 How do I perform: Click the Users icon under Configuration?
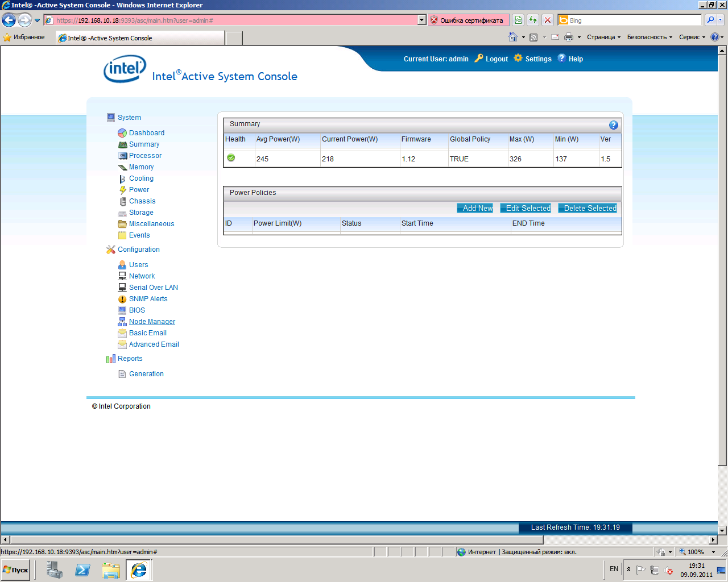(122, 265)
